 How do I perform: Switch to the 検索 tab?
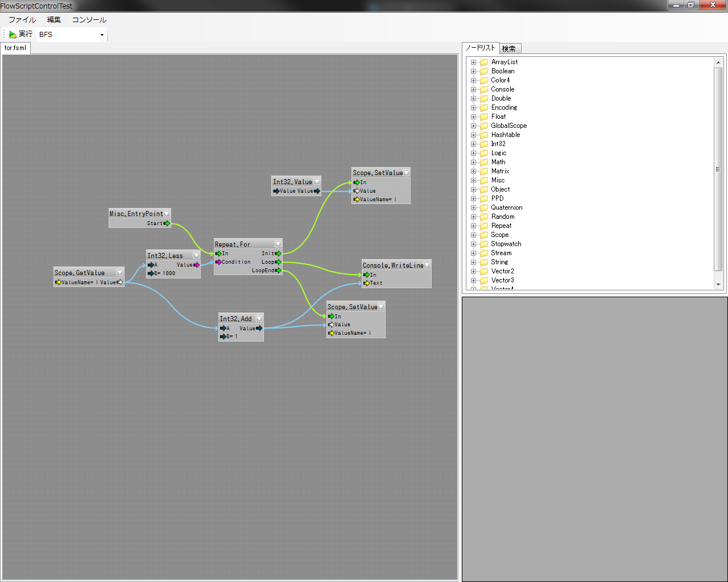pyautogui.click(x=509, y=49)
